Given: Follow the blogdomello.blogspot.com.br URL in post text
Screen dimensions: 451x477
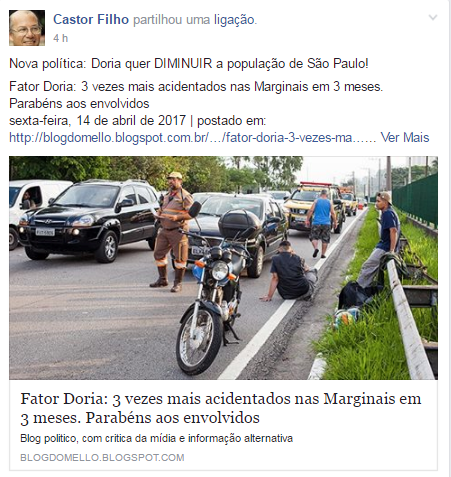Looking at the screenshot, I should click(x=192, y=137).
